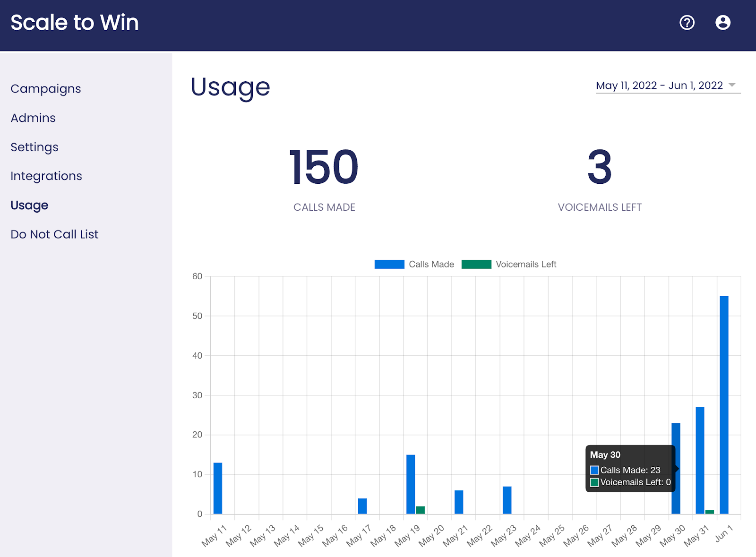
Task: Click the Voicemails Left: 0 tooltip line
Action: tap(630, 482)
